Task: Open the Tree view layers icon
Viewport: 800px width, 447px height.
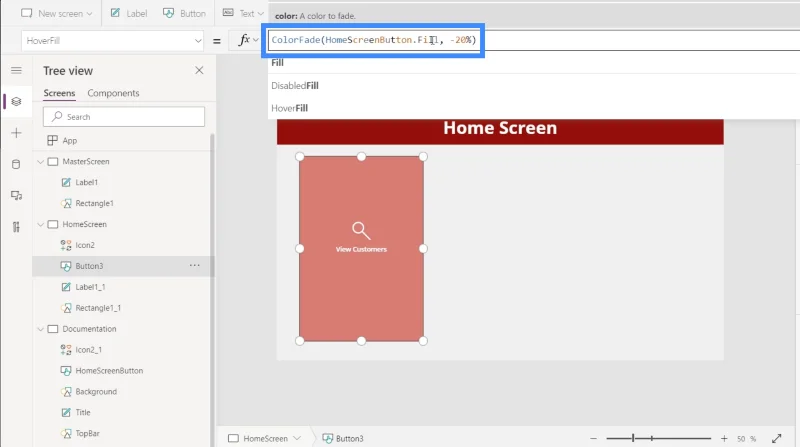Action: (16, 102)
